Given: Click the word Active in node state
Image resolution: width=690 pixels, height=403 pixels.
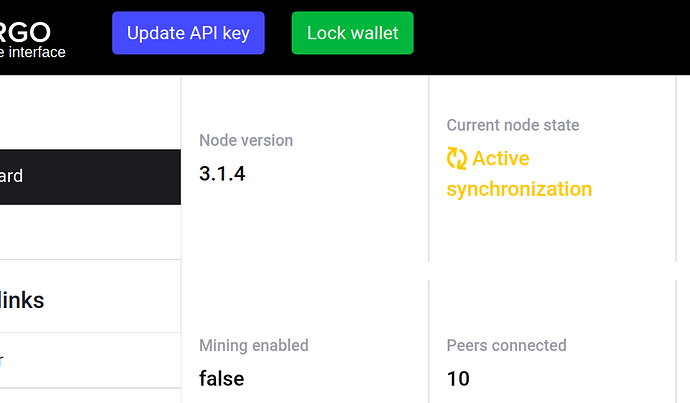Looking at the screenshot, I should click(501, 158).
